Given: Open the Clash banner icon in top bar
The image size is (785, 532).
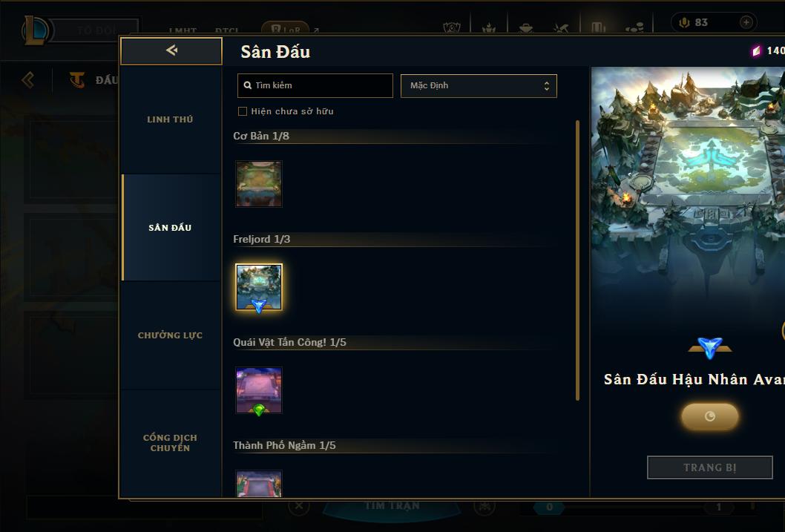Looking at the screenshot, I should click(x=452, y=27).
